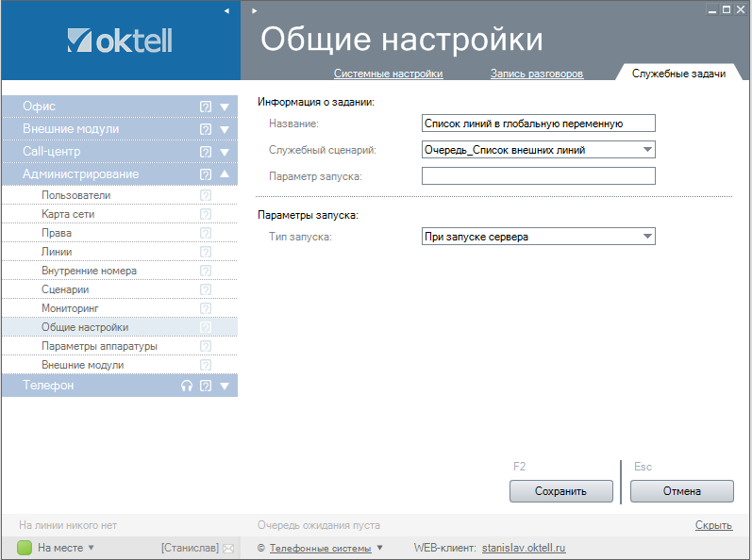Collapse the left panel with top arrow

tap(226, 10)
